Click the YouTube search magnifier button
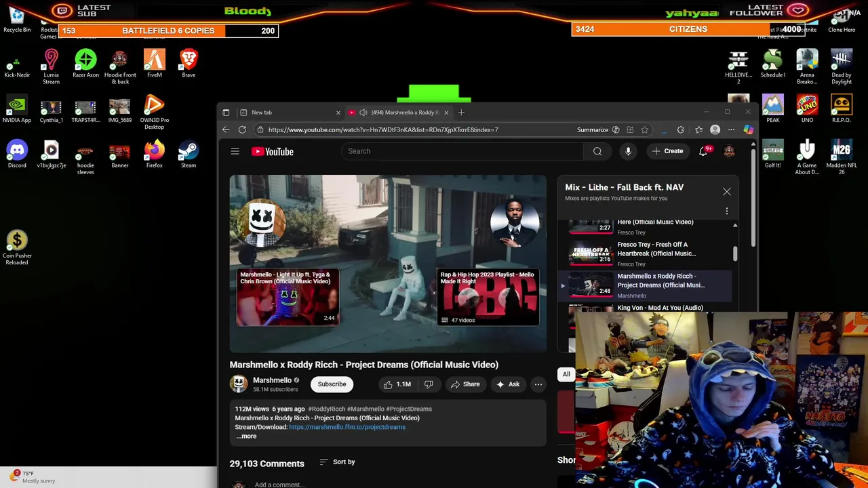The width and height of the screenshot is (868, 488). [597, 151]
